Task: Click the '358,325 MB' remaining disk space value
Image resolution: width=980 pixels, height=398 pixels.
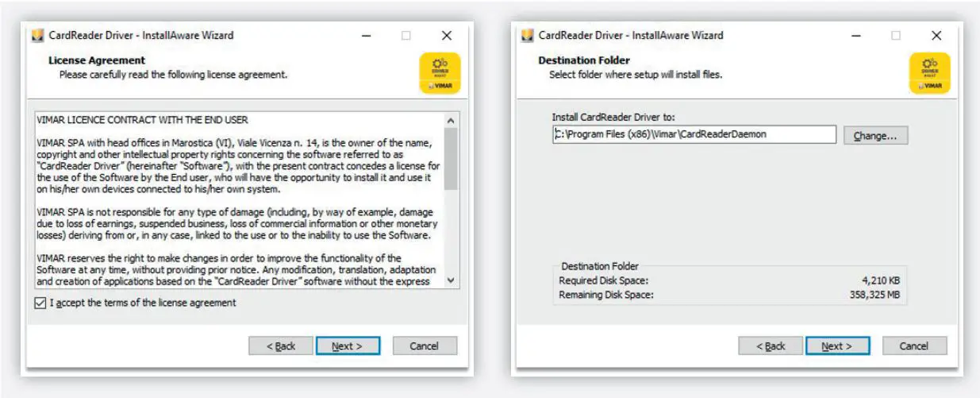Action: click(x=875, y=295)
